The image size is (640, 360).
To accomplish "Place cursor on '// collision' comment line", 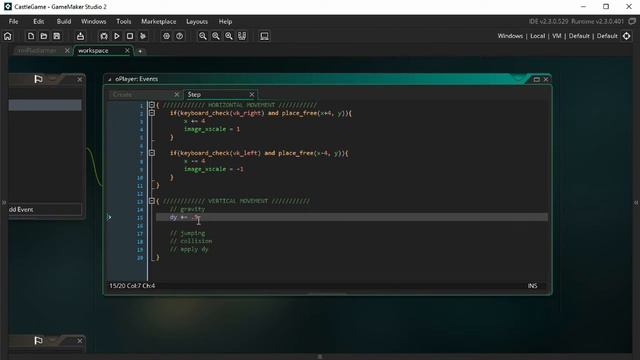I will coord(191,241).
